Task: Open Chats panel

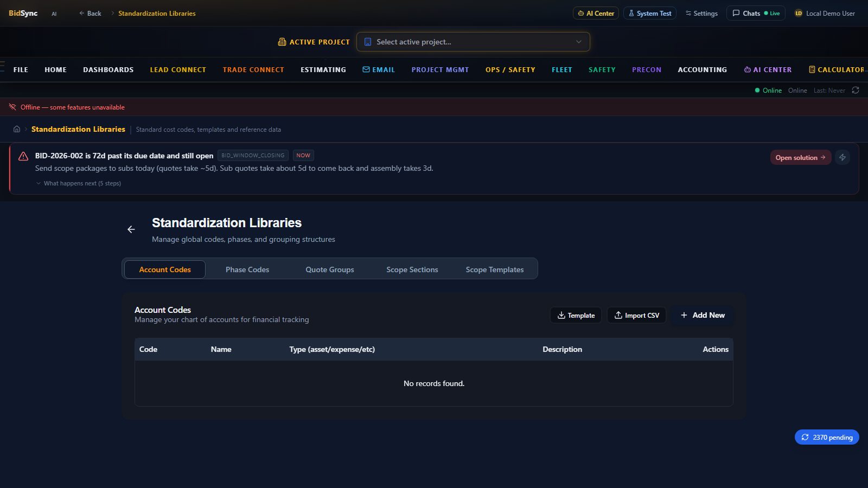Action: click(756, 13)
